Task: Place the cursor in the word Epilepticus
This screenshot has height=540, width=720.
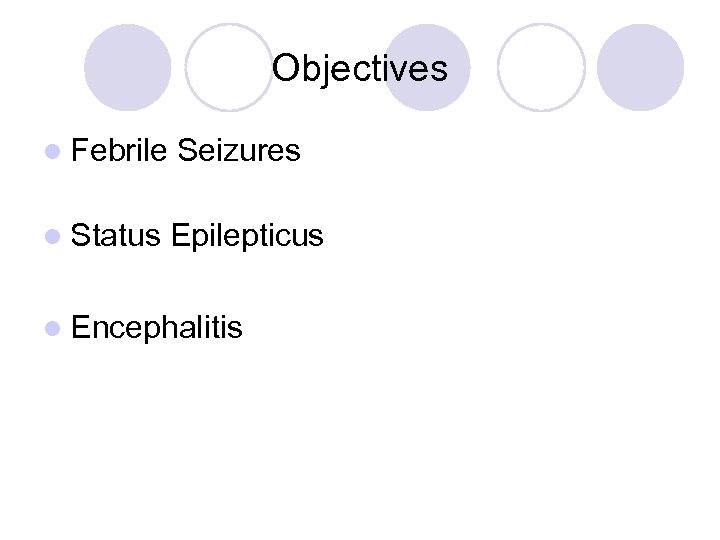Action: [x=247, y=237]
